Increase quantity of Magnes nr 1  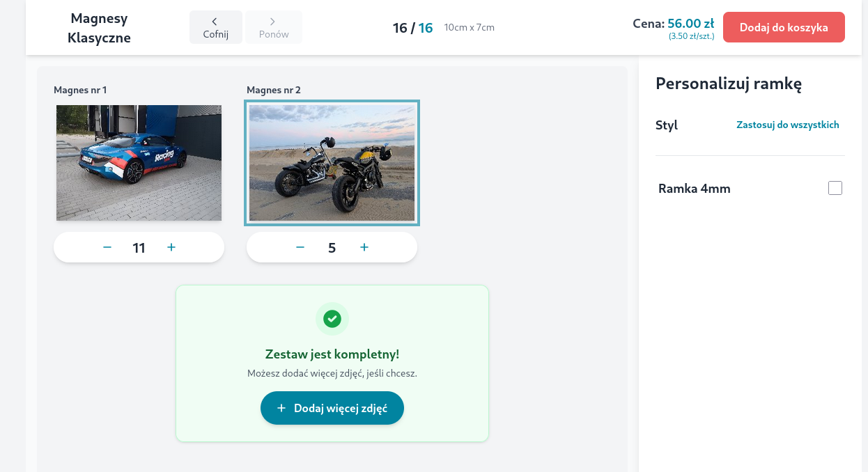pyautogui.click(x=171, y=247)
